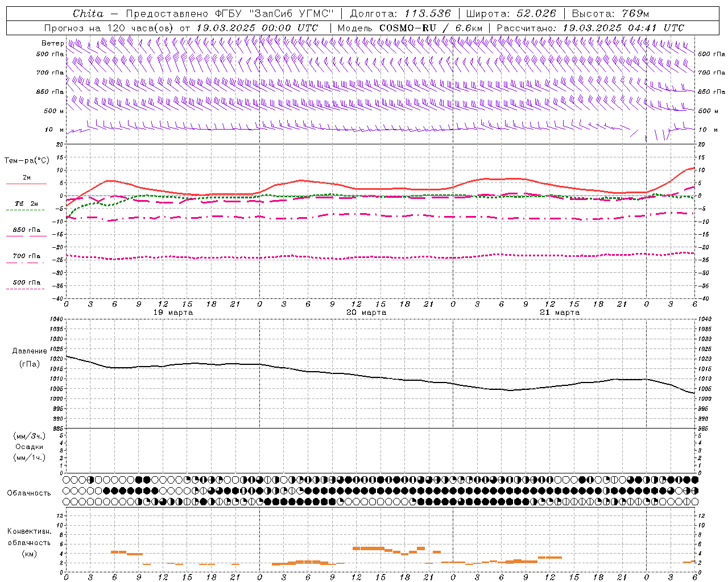
Task: Click the station name "Chita" in header
Action: pos(88,14)
